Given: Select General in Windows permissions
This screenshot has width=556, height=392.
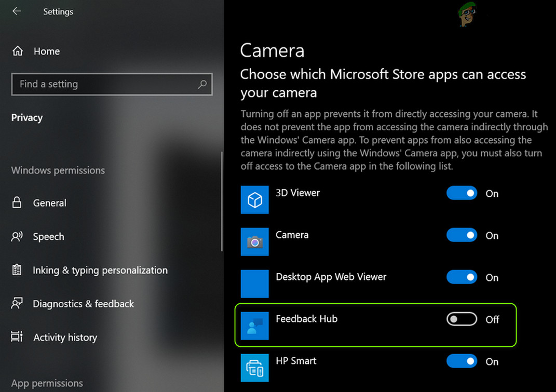Looking at the screenshot, I should [x=50, y=203].
